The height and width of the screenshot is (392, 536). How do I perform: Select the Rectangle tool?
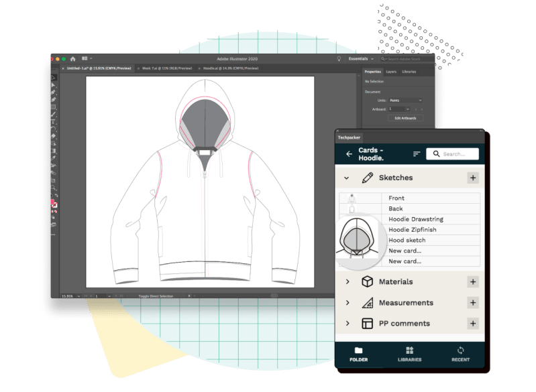coord(53,107)
